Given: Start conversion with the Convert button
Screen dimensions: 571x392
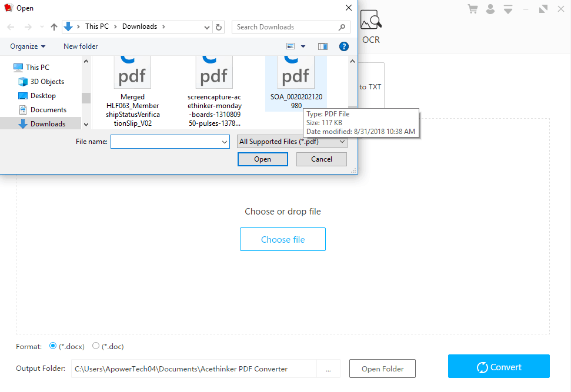Looking at the screenshot, I should (499, 367).
